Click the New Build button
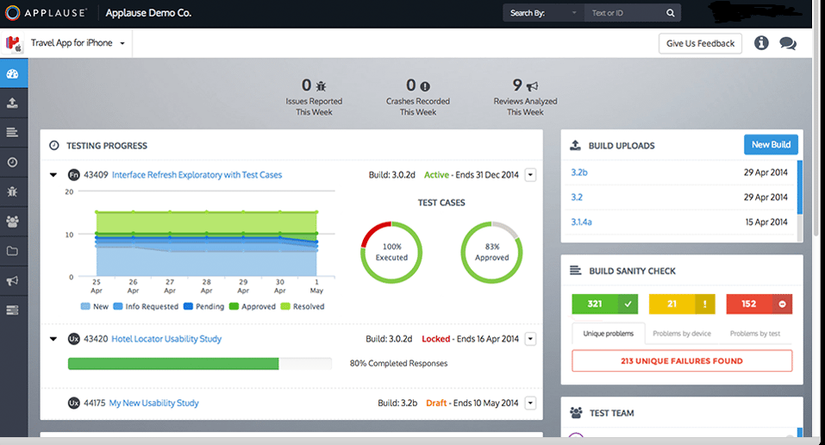Screen dimensions: 825x445 pos(771,145)
